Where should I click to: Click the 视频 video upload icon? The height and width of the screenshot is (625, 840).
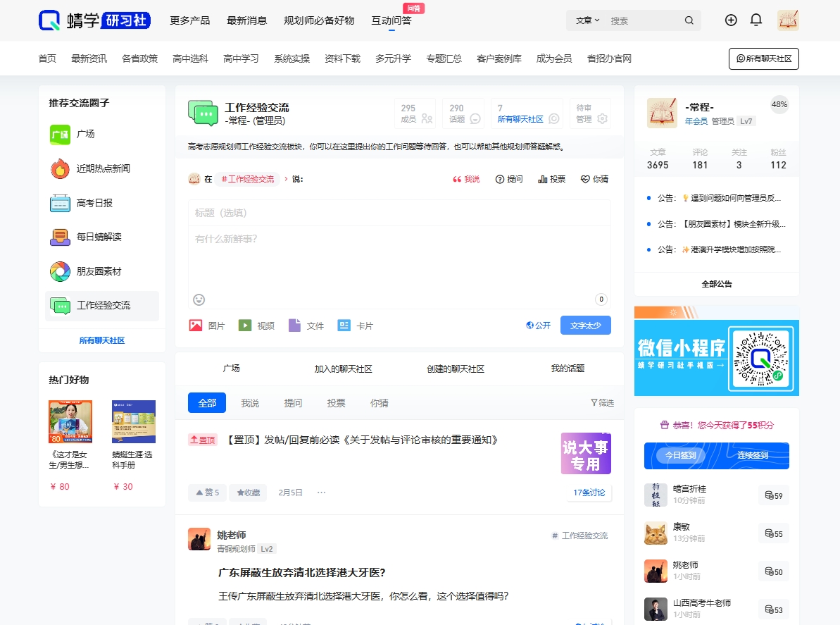click(245, 325)
